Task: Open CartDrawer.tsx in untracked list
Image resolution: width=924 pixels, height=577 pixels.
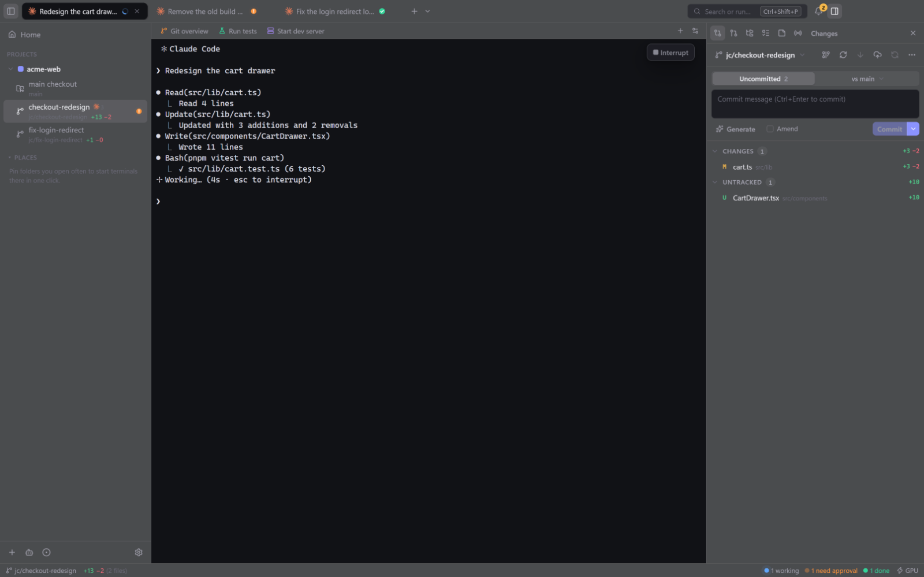Action: click(x=815, y=198)
